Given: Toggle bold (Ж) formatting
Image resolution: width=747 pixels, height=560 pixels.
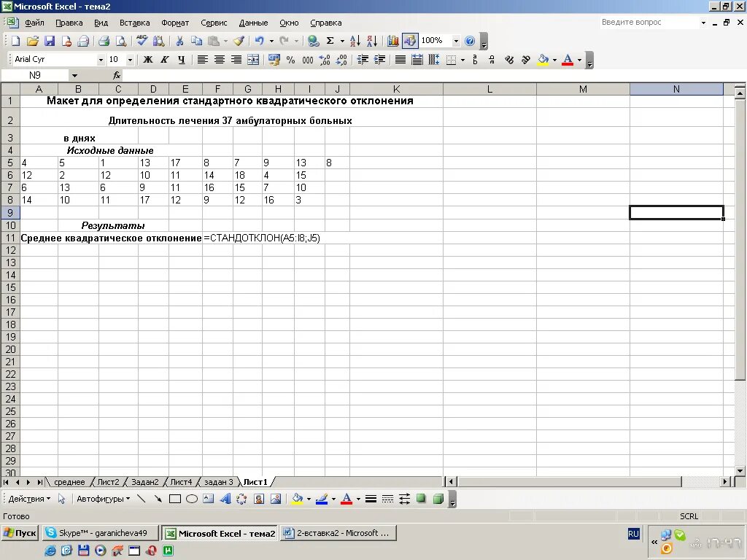Looking at the screenshot, I should (147, 60).
